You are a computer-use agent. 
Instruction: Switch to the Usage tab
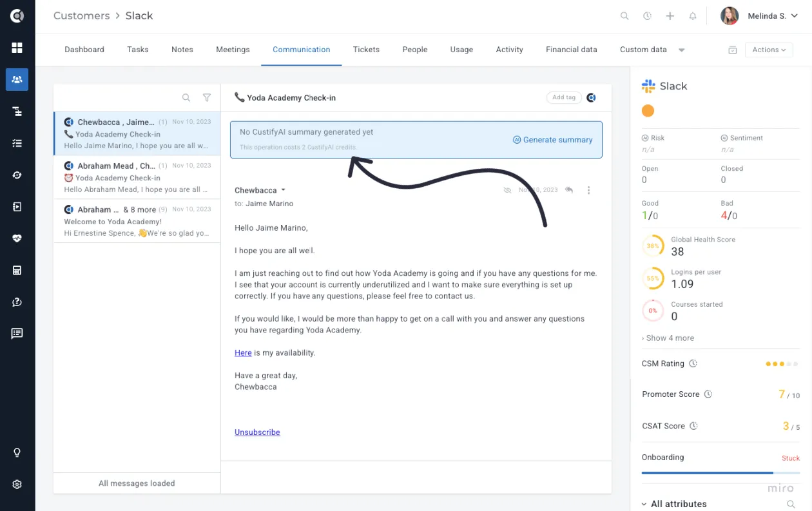[461, 50]
